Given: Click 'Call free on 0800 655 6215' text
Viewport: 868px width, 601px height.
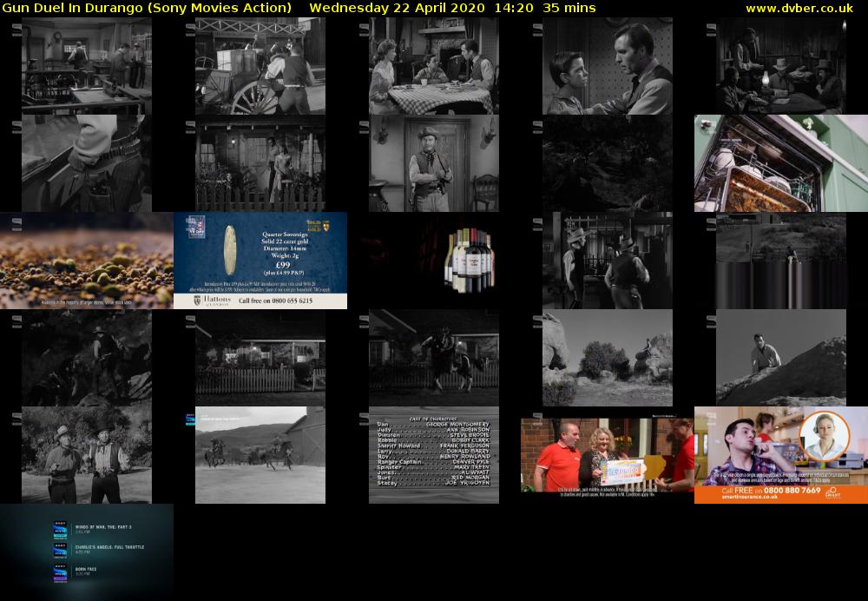Looking at the screenshot, I should 275,300.
